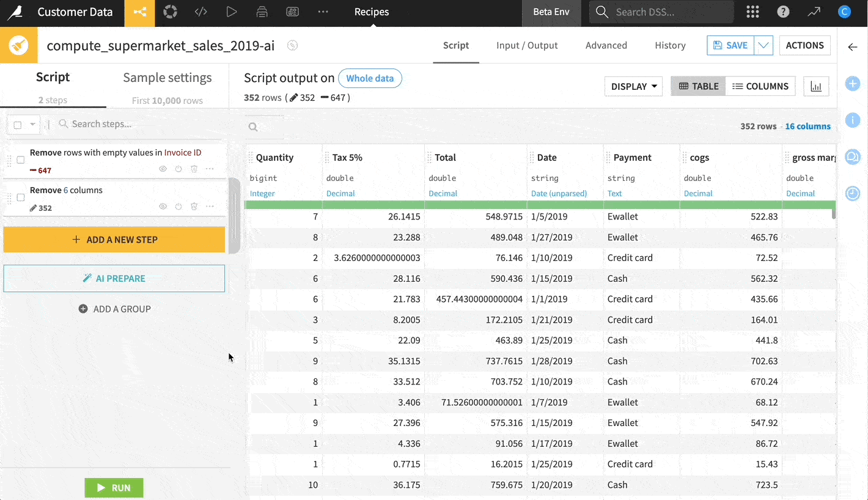Screen dimensions: 868x500
Task: Delete the 'Remove 6 columns' step via trash icon
Action: pos(194,206)
